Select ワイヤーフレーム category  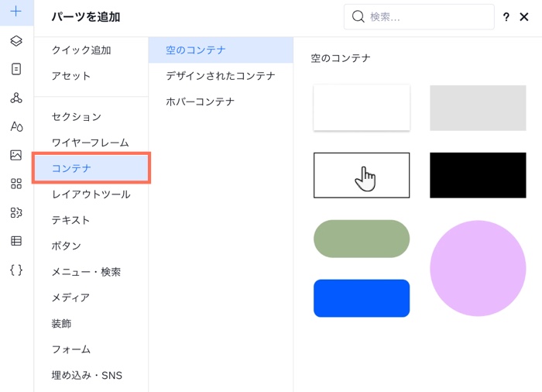coord(91,143)
